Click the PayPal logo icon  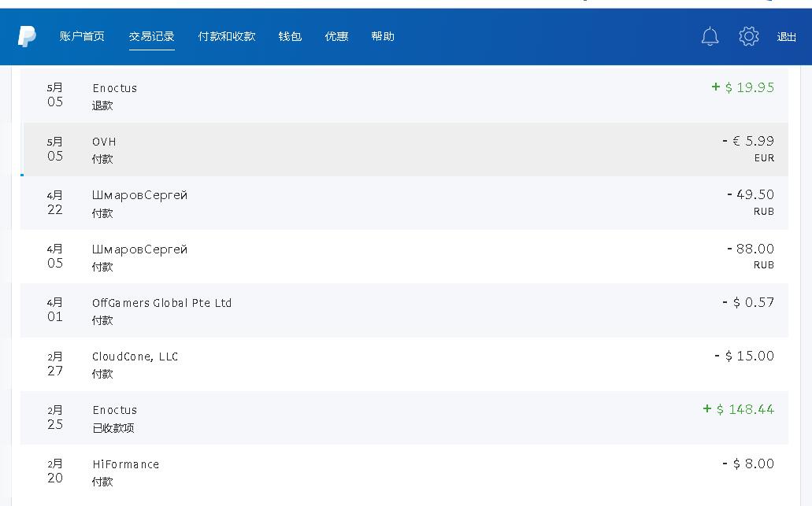[27, 36]
